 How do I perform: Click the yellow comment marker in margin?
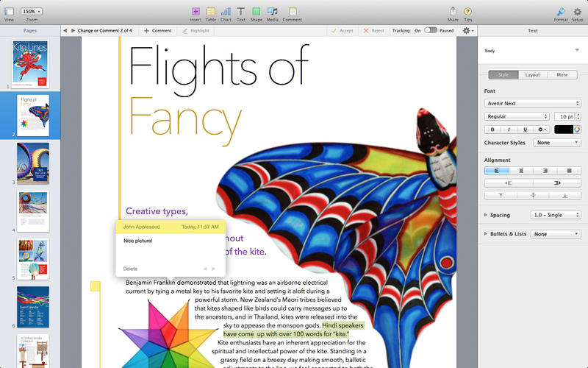click(x=96, y=286)
